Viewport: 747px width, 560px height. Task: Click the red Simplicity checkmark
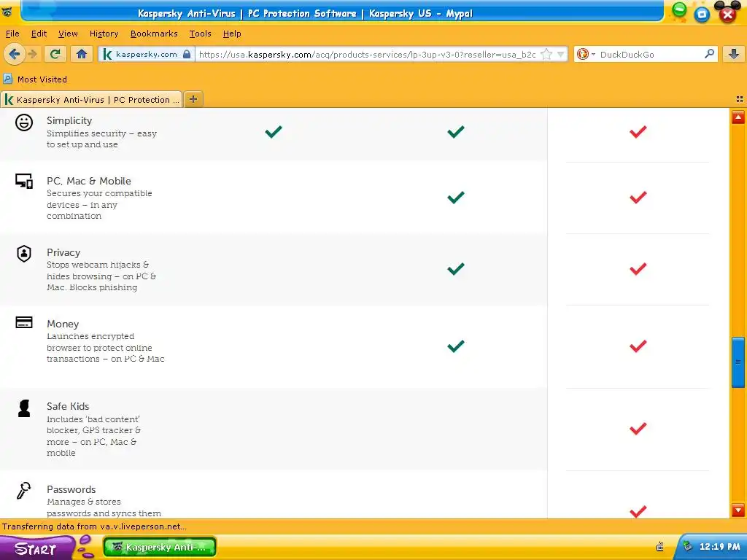(x=638, y=131)
